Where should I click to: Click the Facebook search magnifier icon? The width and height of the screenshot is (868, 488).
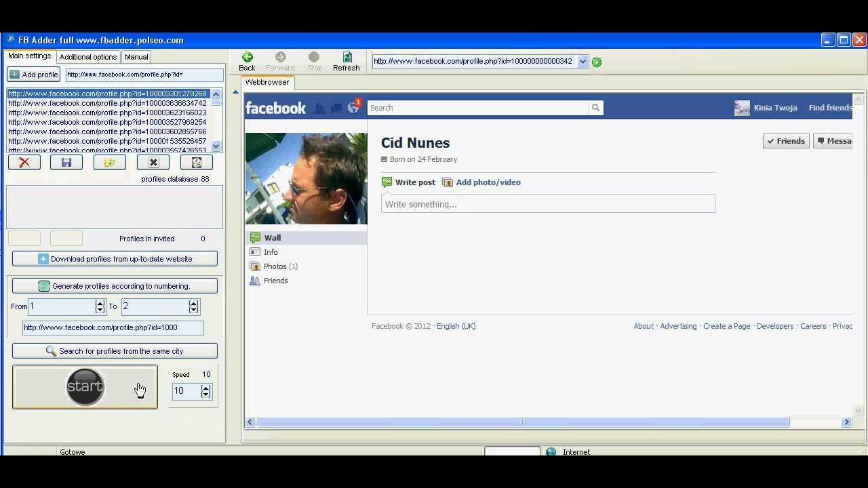(x=595, y=108)
